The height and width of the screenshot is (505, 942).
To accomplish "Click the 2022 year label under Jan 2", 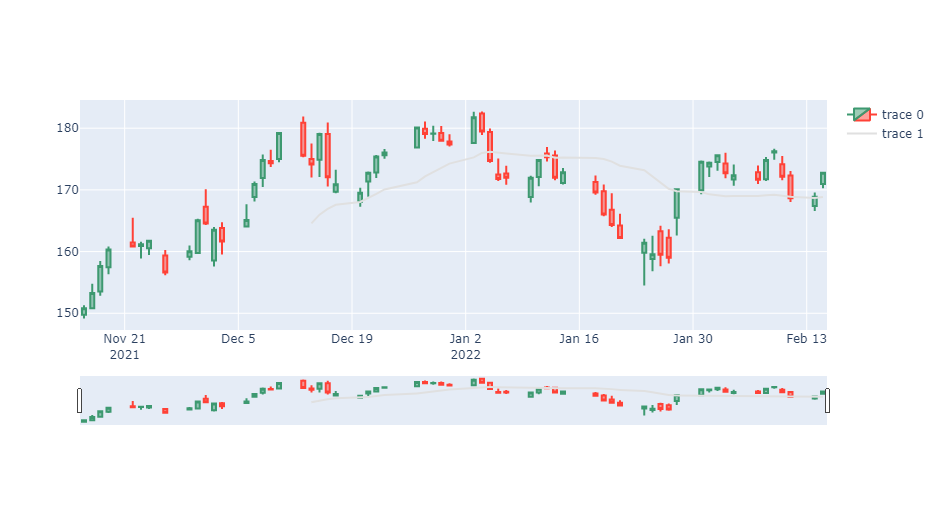I will [x=466, y=355].
